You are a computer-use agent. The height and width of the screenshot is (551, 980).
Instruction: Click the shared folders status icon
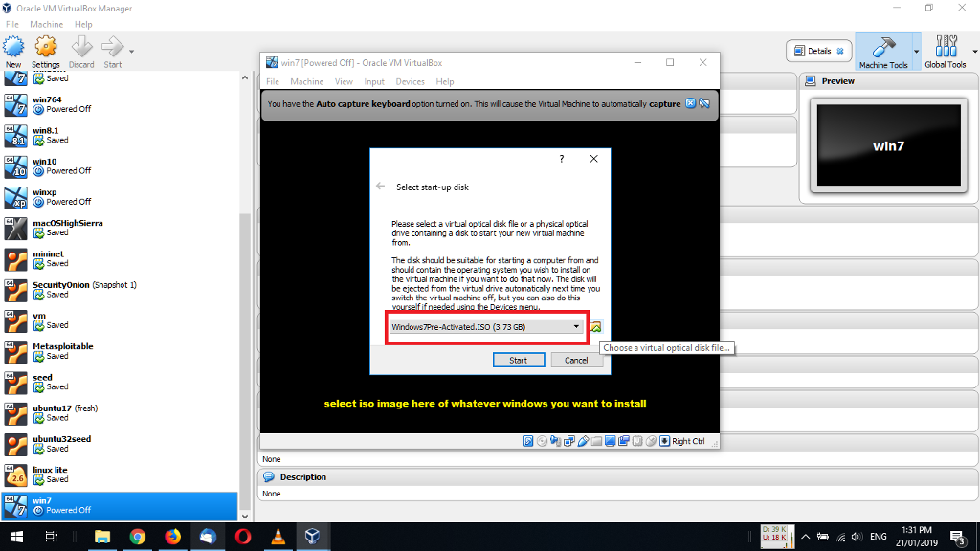point(597,441)
